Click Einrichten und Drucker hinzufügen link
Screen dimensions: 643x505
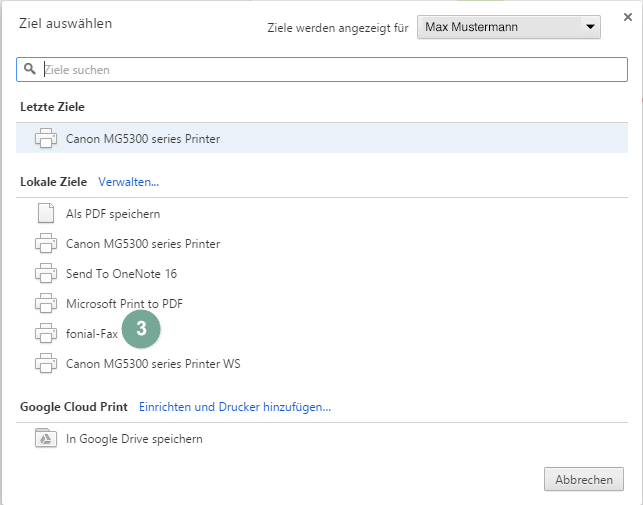pos(235,407)
